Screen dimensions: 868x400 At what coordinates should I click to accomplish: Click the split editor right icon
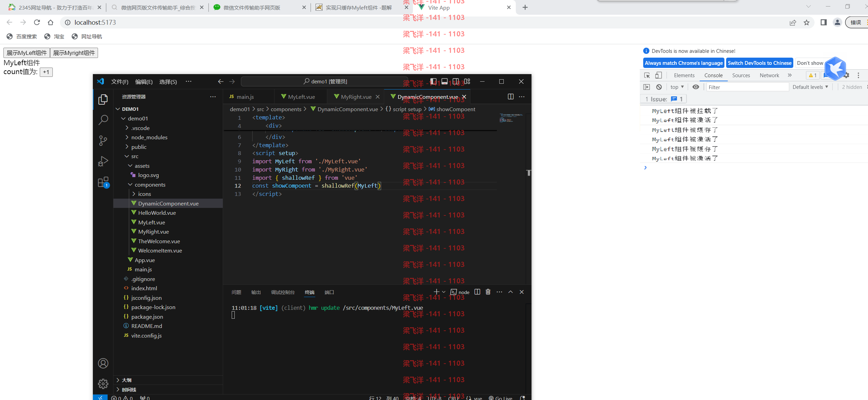511,97
